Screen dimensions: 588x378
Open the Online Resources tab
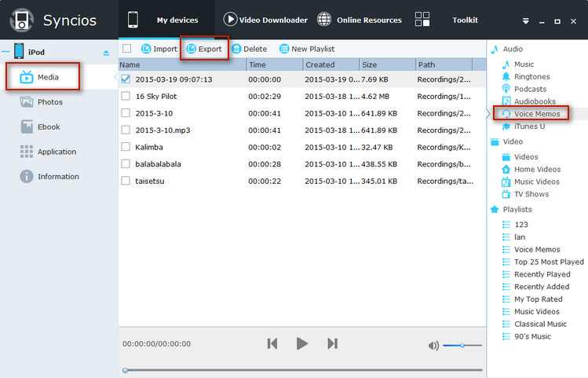click(x=359, y=20)
